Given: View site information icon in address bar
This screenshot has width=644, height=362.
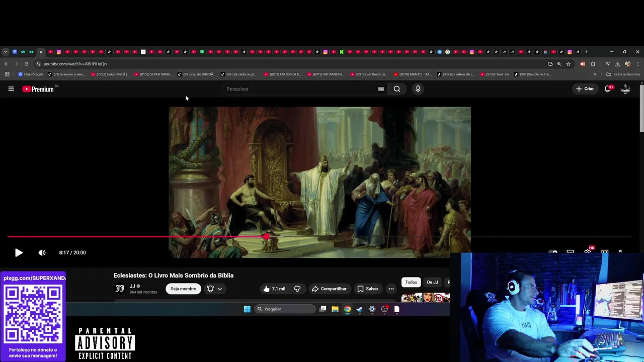Looking at the screenshot, I should coord(38,64).
